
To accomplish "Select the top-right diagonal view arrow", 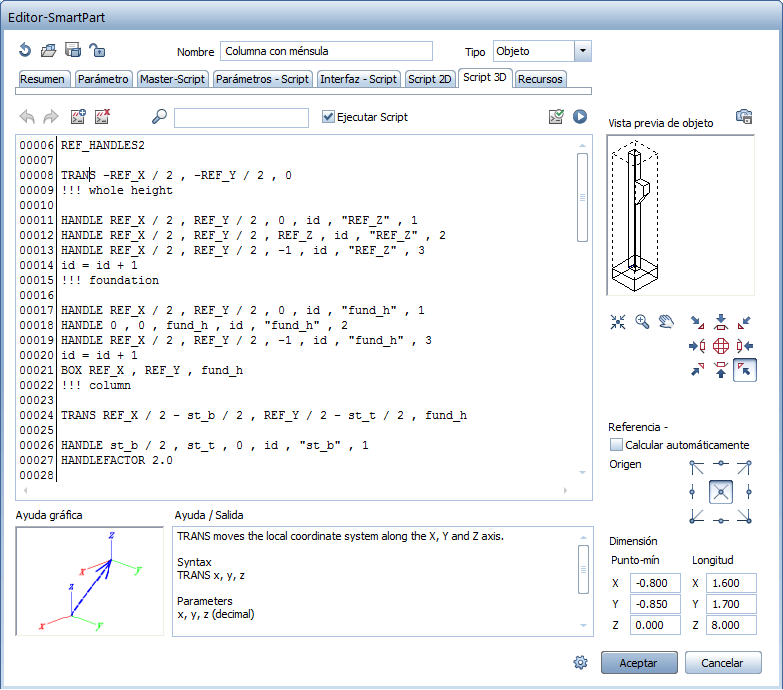I will [x=744, y=323].
